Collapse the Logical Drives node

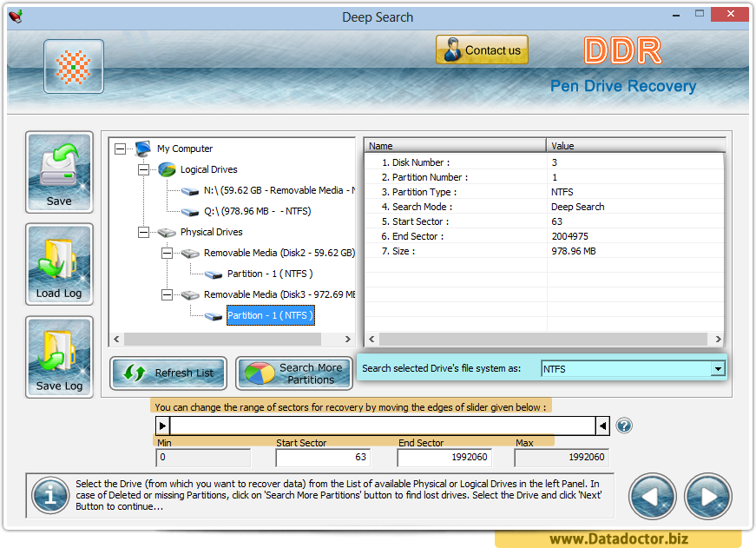(x=143, y=169)
